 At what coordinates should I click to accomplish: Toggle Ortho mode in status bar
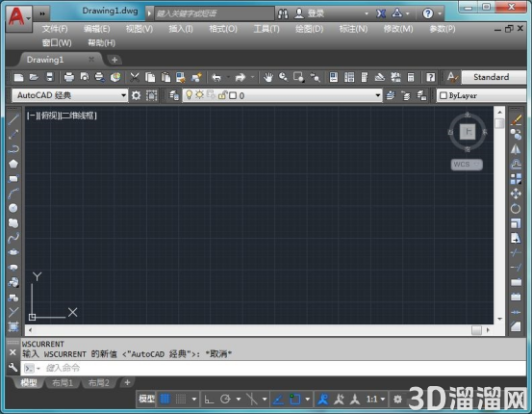point(209,399)
